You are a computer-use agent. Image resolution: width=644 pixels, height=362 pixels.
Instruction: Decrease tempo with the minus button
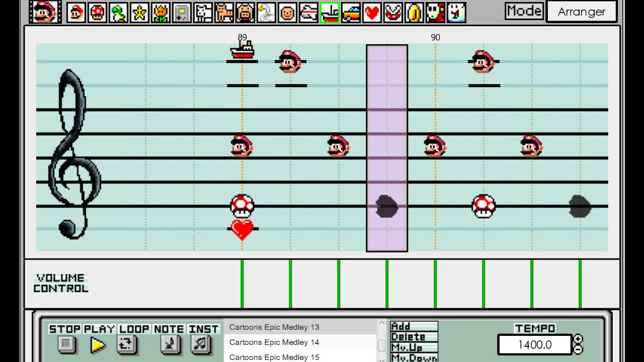click(x=578, y=348)
